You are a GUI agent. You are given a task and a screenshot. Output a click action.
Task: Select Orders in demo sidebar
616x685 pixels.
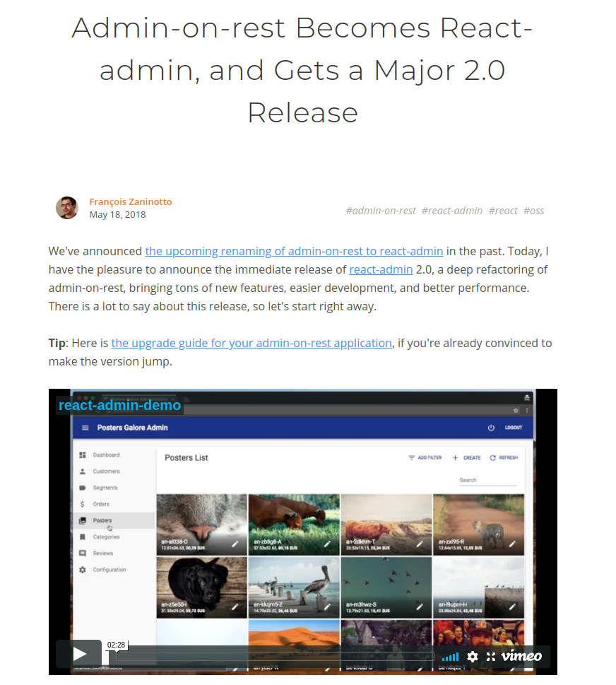pos(101,504)
